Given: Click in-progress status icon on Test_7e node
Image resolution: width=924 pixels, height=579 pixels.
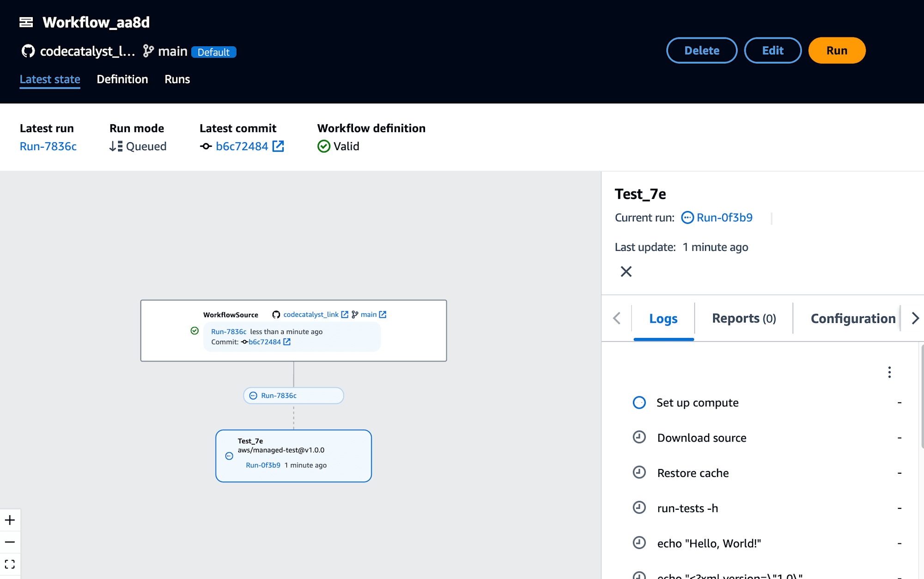Looking at the screenshot, I should (229, 456).
